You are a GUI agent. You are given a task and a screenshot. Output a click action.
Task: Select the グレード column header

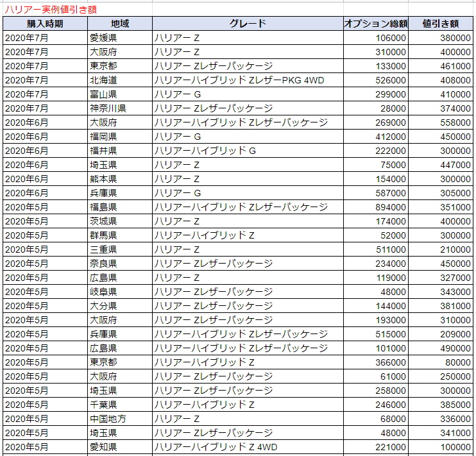click(x=248, y=24)
